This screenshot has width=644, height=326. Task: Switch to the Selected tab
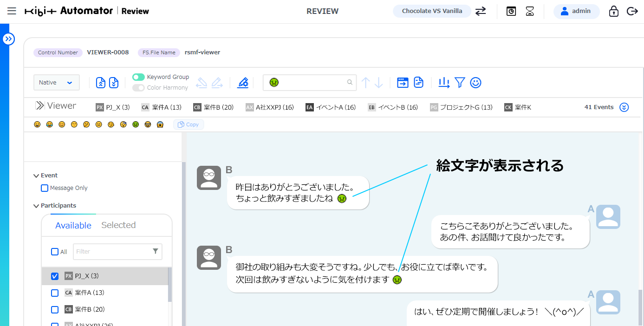point(118,225)
